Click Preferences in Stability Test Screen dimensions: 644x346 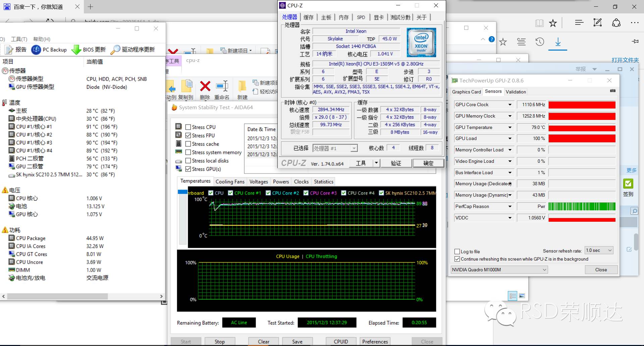375,342
